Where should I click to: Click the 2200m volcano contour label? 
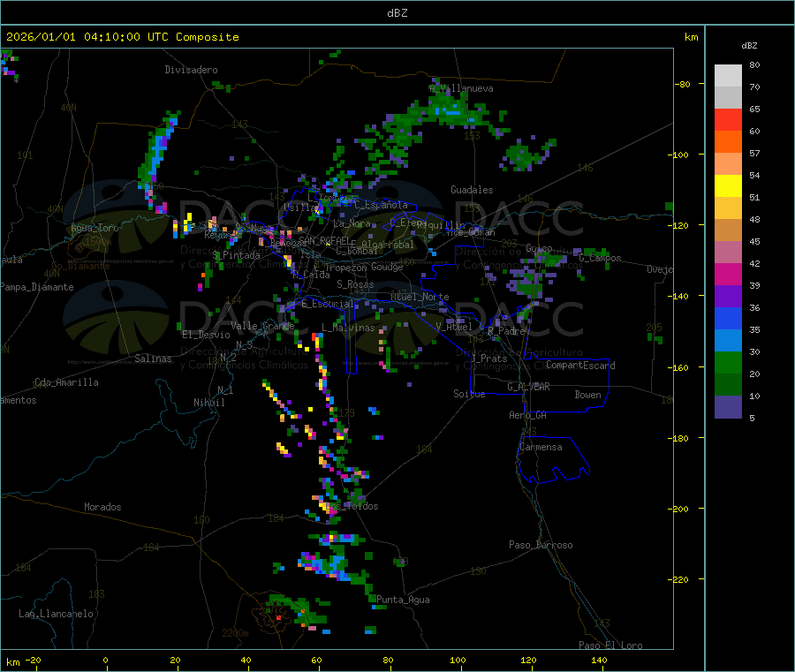click(235, 633)
